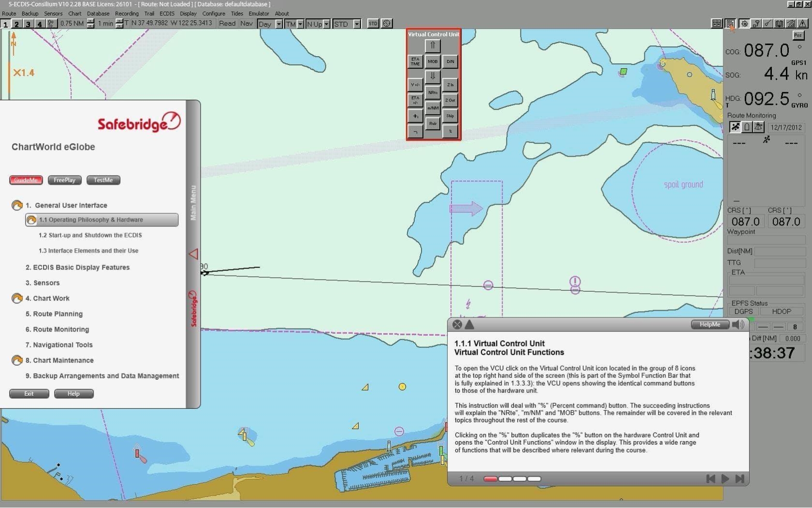Click the Virtual Control Unit grid icon
Screen dimensions: 812x508
coord(730,24)
